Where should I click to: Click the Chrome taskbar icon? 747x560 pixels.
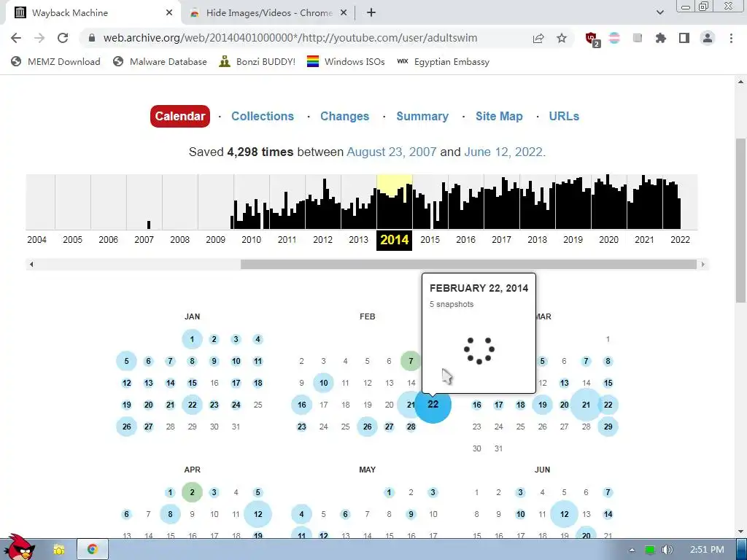[x=93, y=549]
